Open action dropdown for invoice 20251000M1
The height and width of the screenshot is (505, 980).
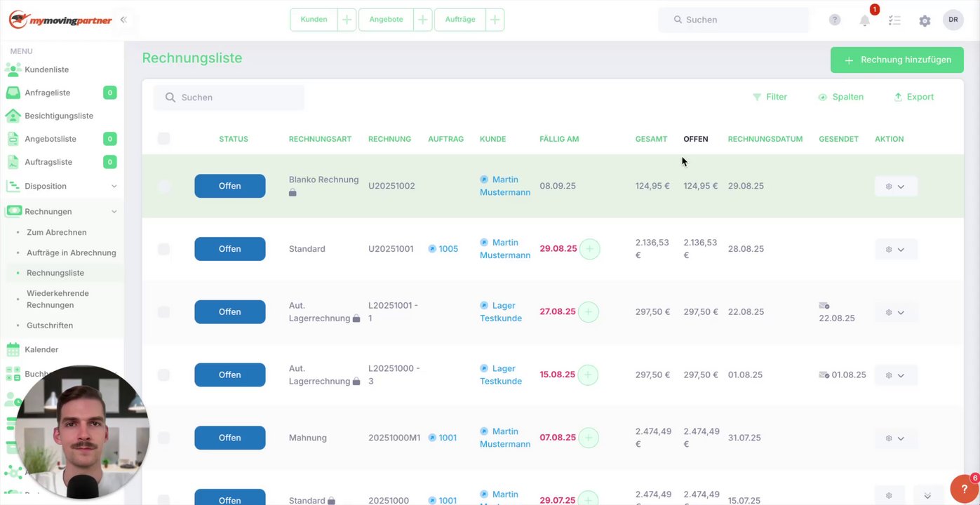(896, 438)
